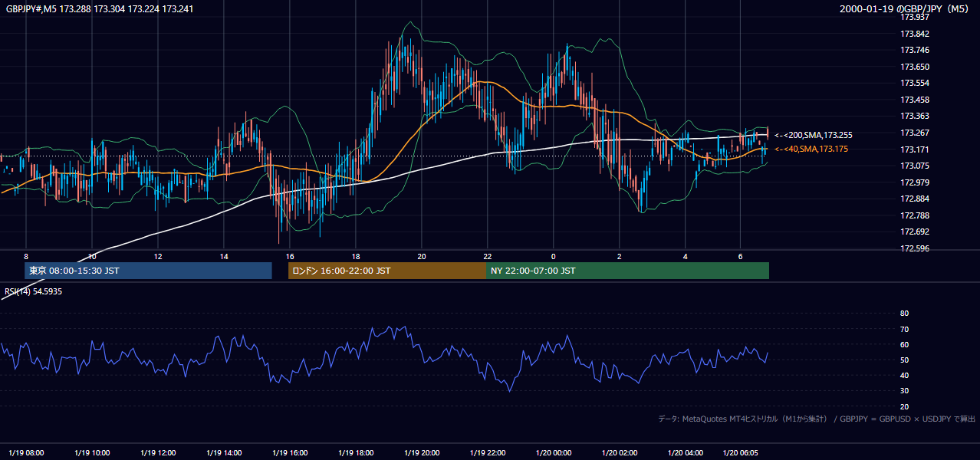Screen dimensions: 980x460
Task: Click hour marker 22 under the price chart
Action: pyautogui.click(x=488, y=256)
